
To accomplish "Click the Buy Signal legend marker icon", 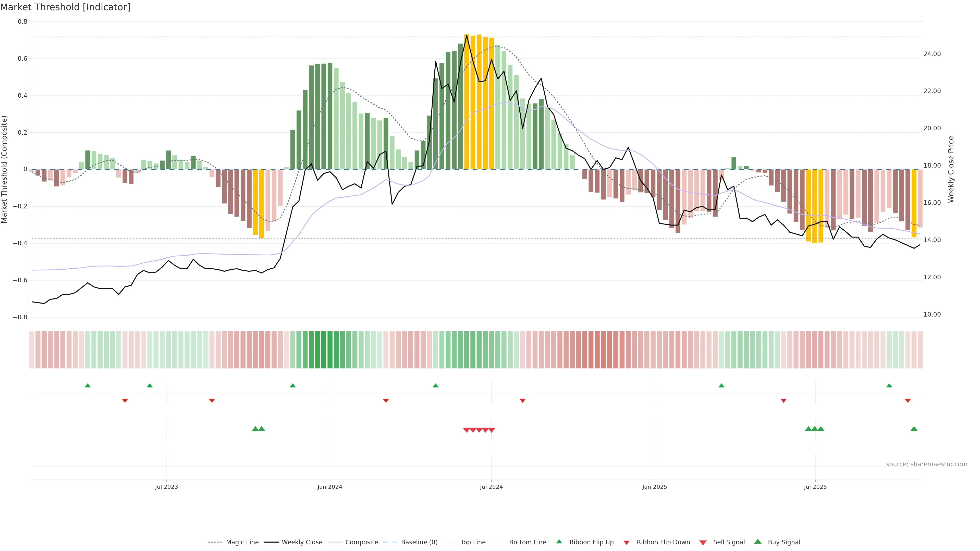I will click(758, 542).
